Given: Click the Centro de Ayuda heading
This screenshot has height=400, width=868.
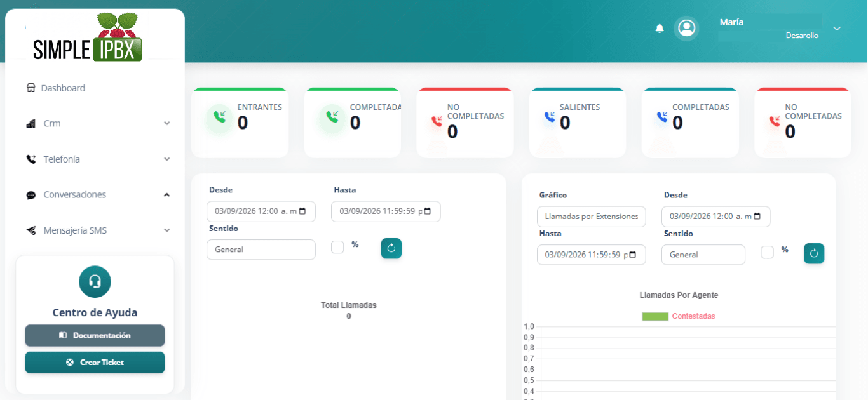Looking at the screenshot, I should click(95, 312).
